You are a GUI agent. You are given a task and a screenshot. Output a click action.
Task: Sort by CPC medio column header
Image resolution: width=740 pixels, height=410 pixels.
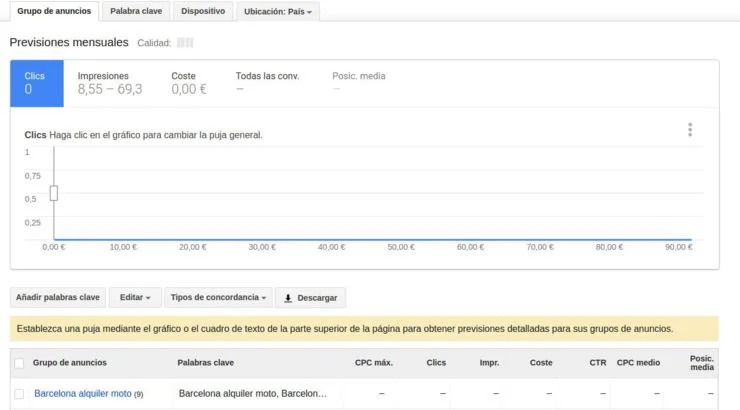pos(638,363)
